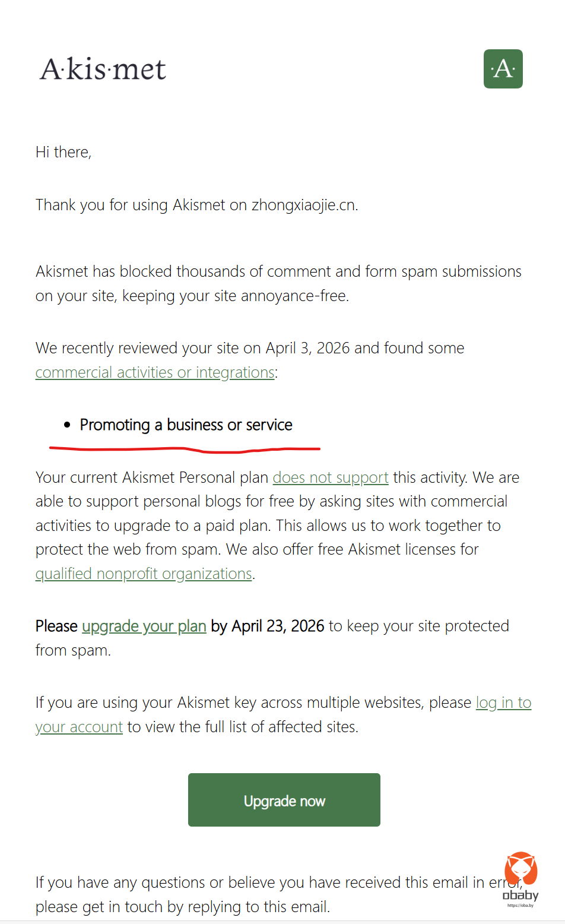Follow the "log in to your account" link

coord(503,703)
